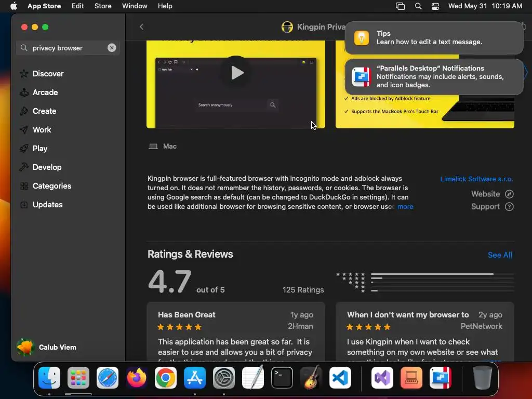
Task: Launch Google Chrome from the Dock
Action: pyautogui.click(x=166, y=378)
